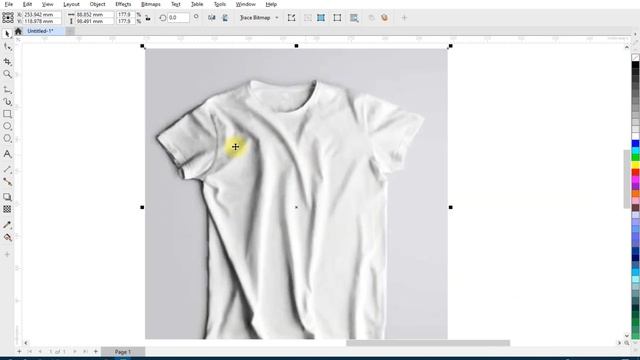Open the View menu

[48, 4]
